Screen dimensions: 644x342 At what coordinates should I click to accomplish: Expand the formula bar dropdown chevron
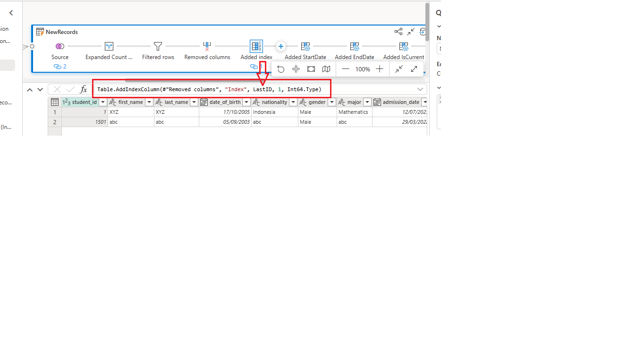(x=420, y=89)
